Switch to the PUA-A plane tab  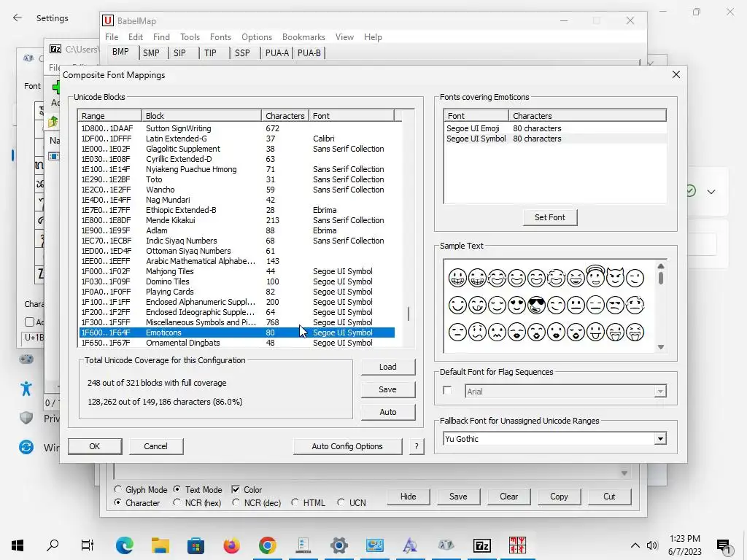coord(276,52)
